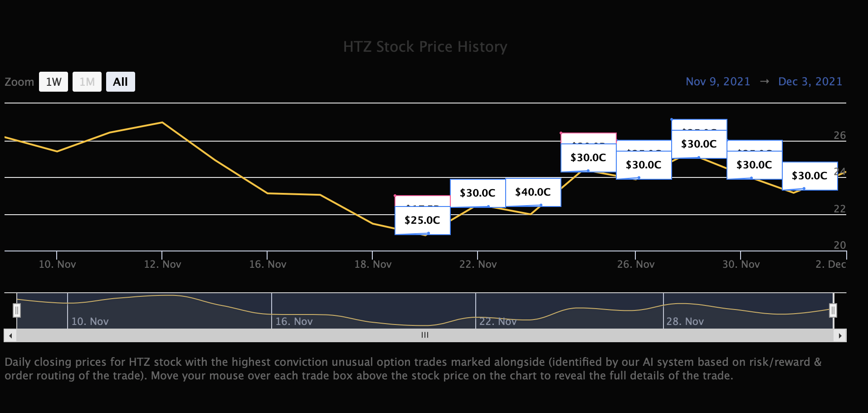Click the $30.0C trade box above 30. Nov

754,165
